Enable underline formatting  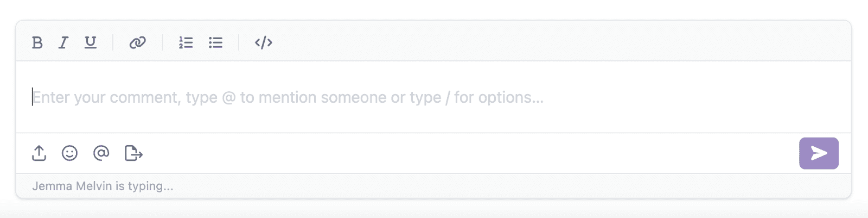pyautogui.click(x=91, y=42)
